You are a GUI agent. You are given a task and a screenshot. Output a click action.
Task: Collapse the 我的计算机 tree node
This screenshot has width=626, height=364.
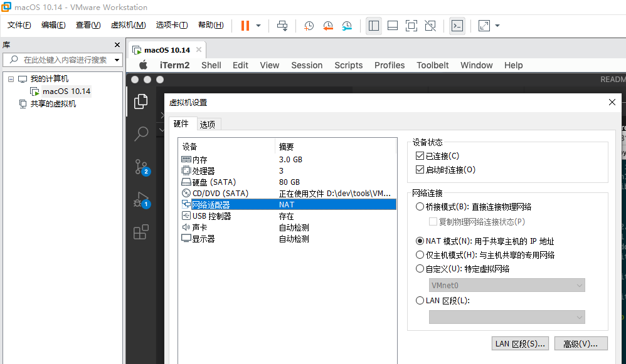click(11, 79)
